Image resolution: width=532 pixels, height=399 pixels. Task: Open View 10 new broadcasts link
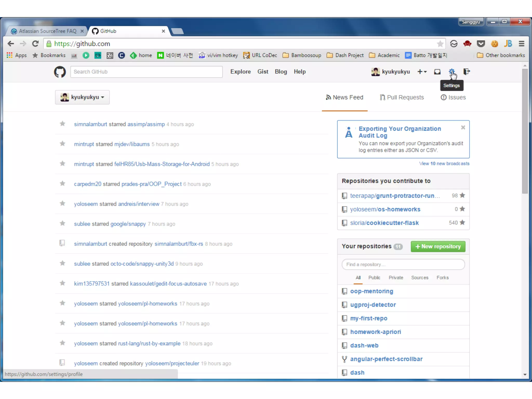point(444,164)
